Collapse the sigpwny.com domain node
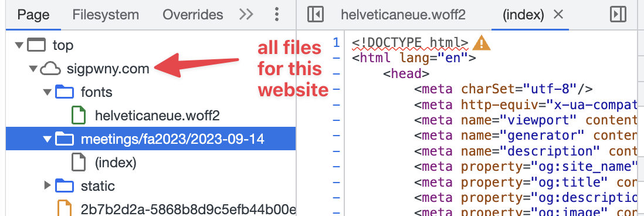This screenshot has width=644, height=216. (33, 69)
